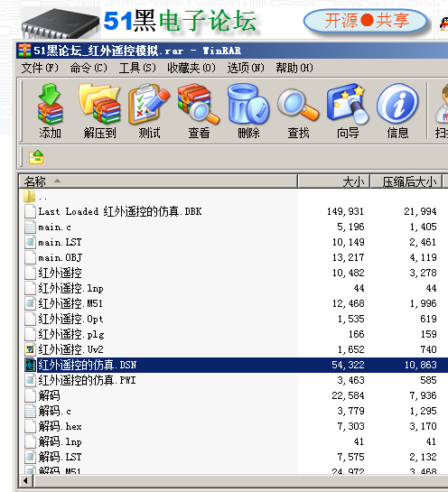Click the 红外遥控.M51 file icon
Viewport: 448px width, 492px height.
[x=30, y=303]
